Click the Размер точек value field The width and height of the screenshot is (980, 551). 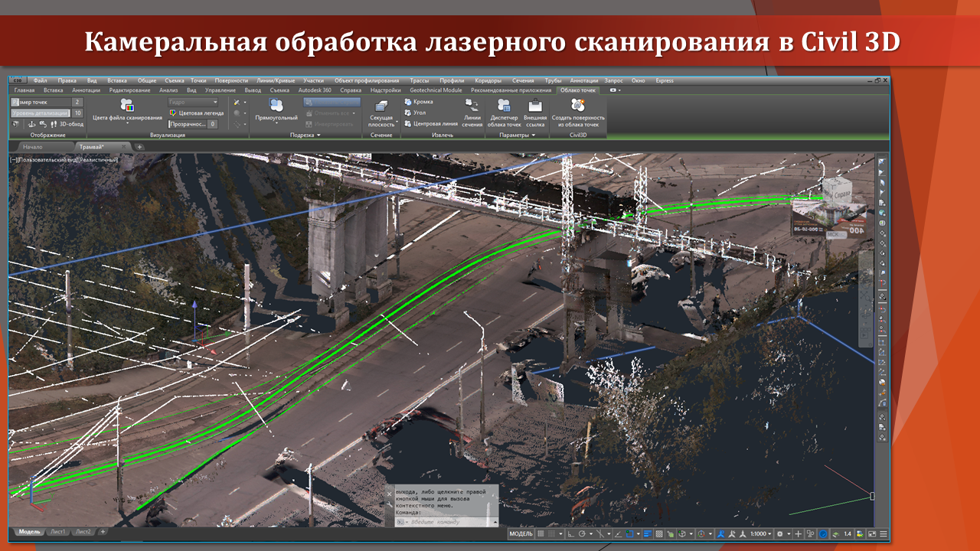click(x=77, y=102)
